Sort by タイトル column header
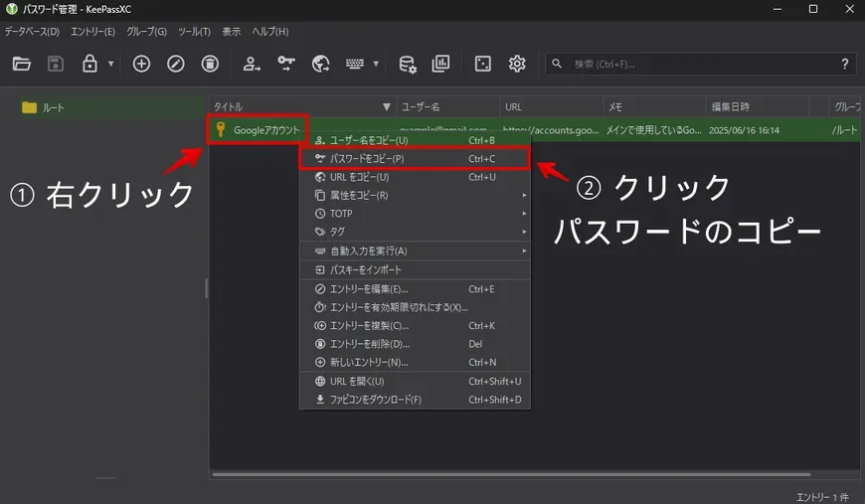This screenshot has width=865, height=504. (302, 107)
